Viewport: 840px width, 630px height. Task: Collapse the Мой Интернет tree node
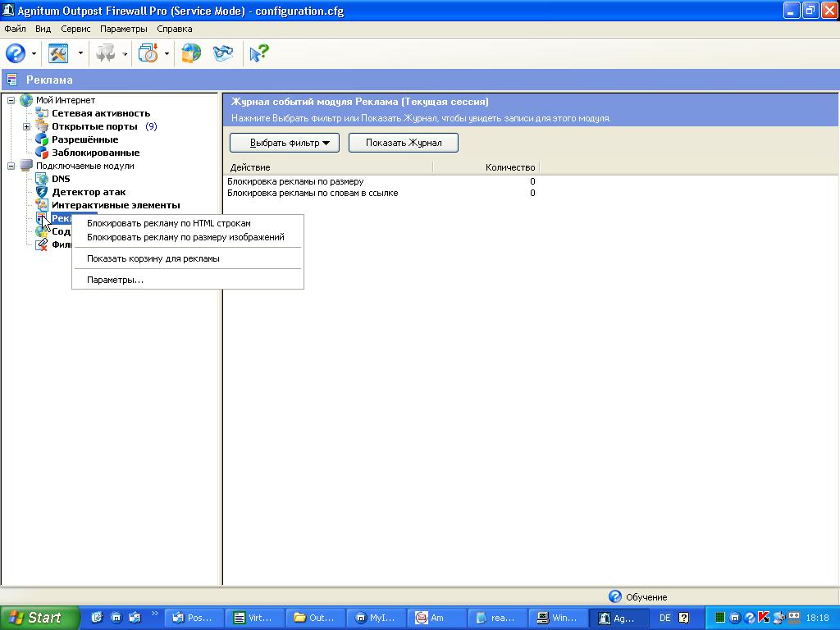pyautogui.click(x=11, y=100)
